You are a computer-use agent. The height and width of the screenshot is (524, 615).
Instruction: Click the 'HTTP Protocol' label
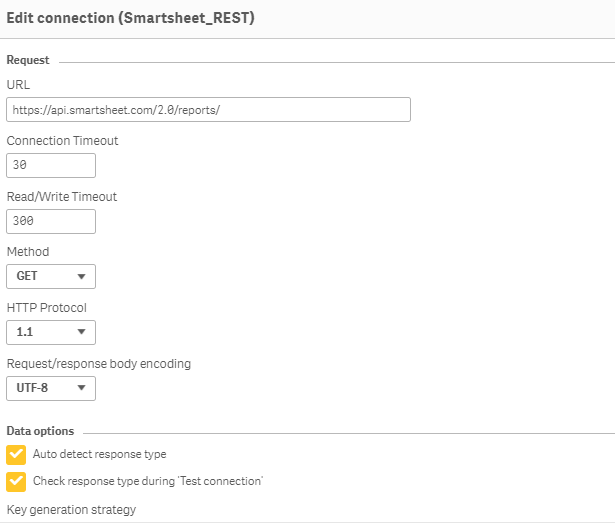[x=47, y=308]
